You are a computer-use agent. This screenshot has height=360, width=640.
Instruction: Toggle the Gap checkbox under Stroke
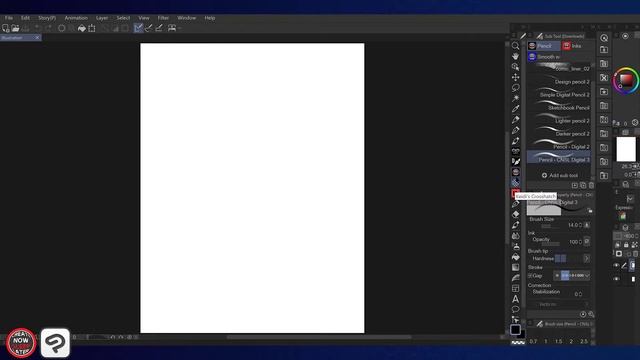530,276
